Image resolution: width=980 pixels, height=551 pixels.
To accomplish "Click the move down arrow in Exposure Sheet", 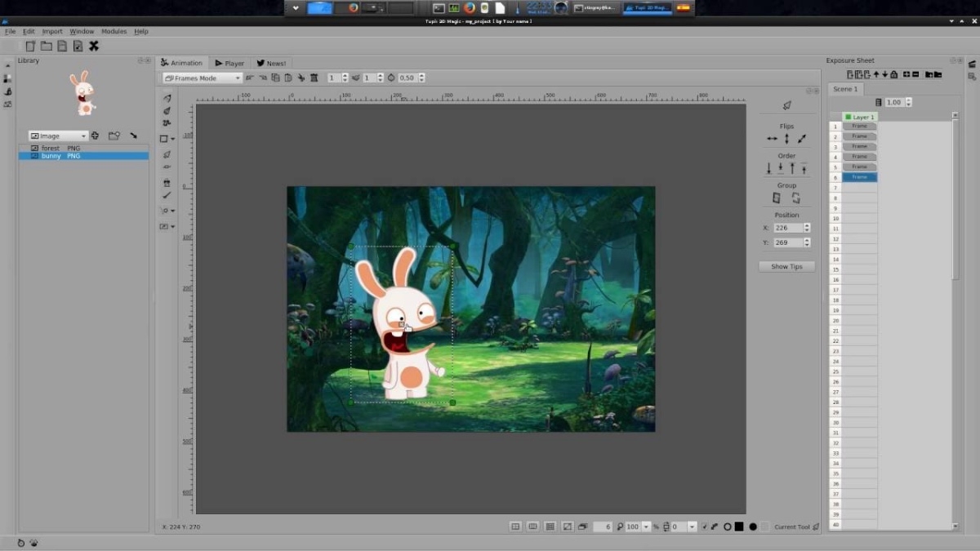I will 885,74.
